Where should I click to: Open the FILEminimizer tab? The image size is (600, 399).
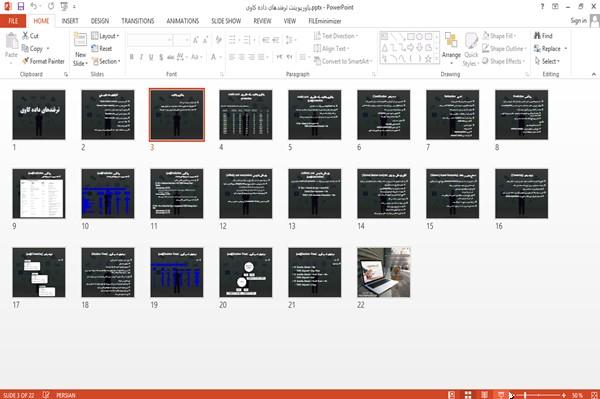pos(324,21)
